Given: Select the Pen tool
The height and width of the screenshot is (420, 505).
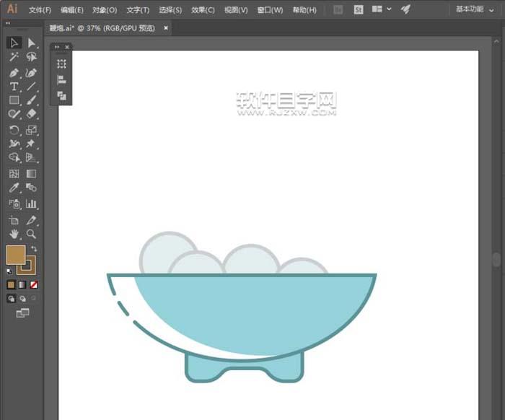Looking at the screenshot, I should point(14,73).
